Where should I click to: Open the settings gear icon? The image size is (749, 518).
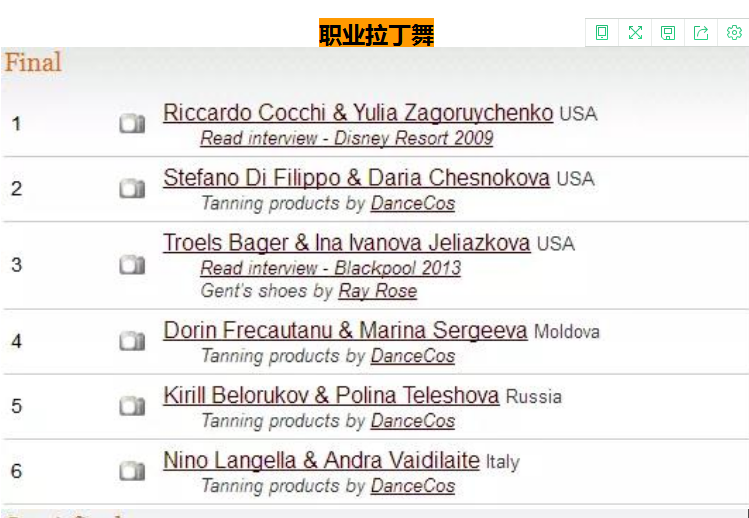734,32
